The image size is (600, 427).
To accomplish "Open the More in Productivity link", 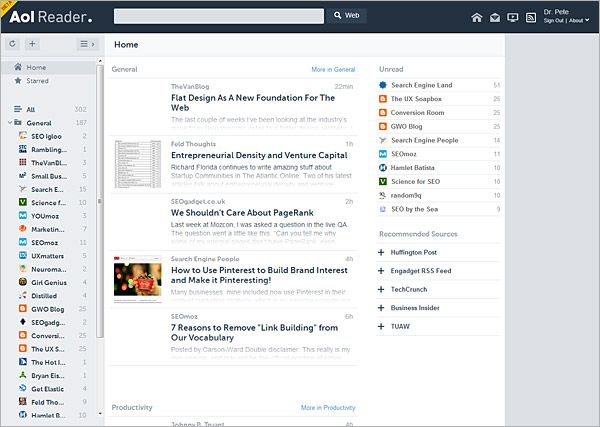I will point(327,408).
